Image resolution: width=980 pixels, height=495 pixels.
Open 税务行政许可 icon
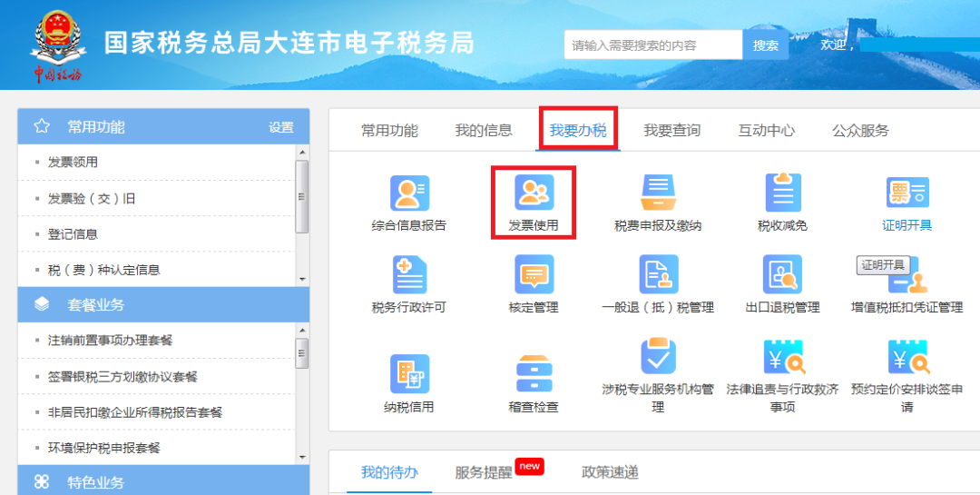pyautogui.click(x=409, y=274)
